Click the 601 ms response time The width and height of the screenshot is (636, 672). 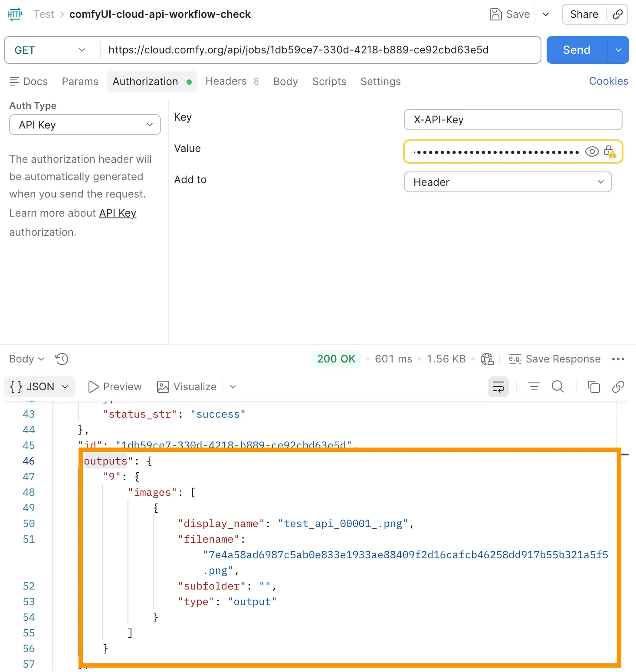click(x=393, y=359)
